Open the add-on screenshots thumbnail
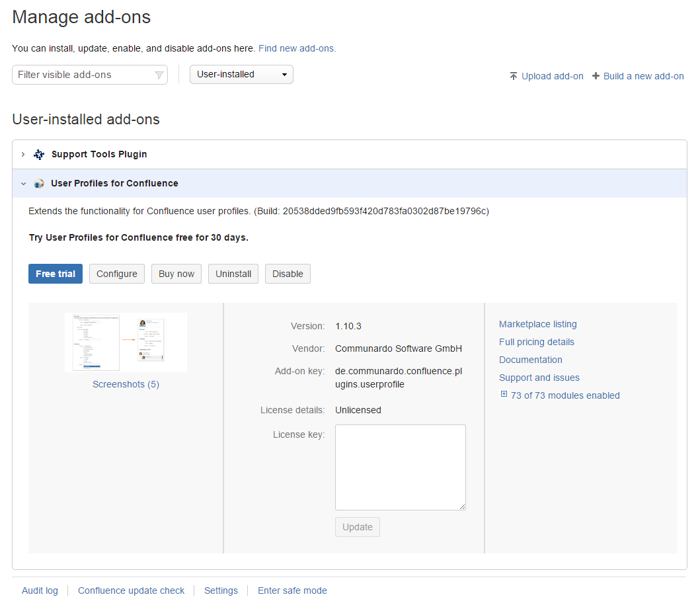Screen dimensions: 700x605 pyautogui.click(x=126, y=343)
